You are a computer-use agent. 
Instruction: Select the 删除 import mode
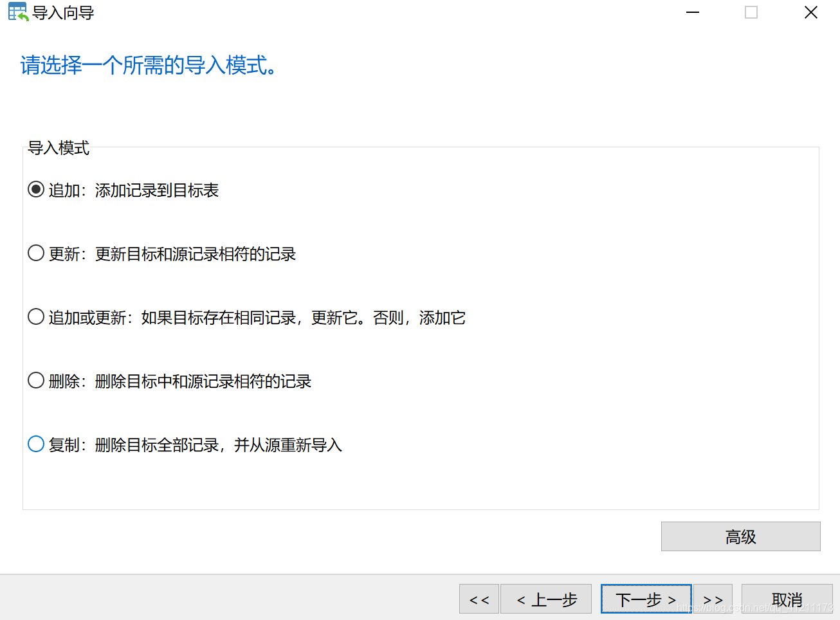tap(36, 380)
